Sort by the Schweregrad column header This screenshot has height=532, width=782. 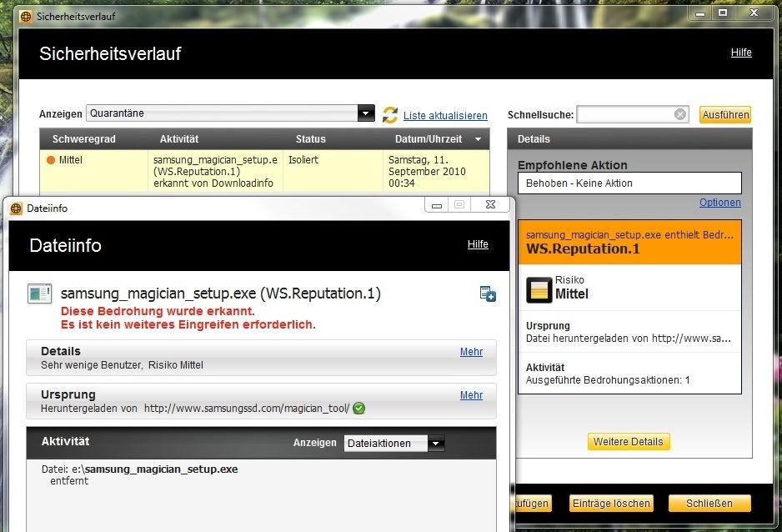pos(83,139)
